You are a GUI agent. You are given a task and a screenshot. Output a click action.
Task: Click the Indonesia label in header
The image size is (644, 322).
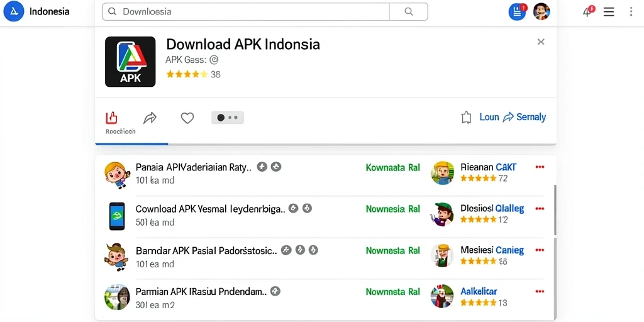(49, 11)
